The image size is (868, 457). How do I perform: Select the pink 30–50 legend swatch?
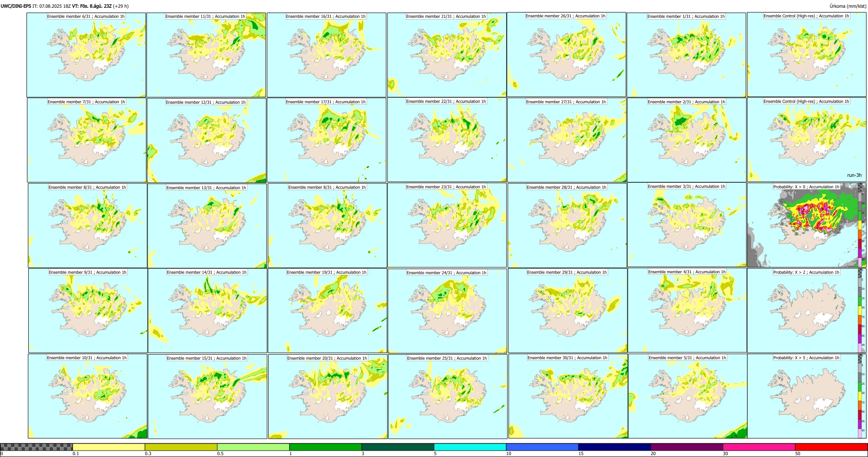pyautogui.click(x=759, y=447)
